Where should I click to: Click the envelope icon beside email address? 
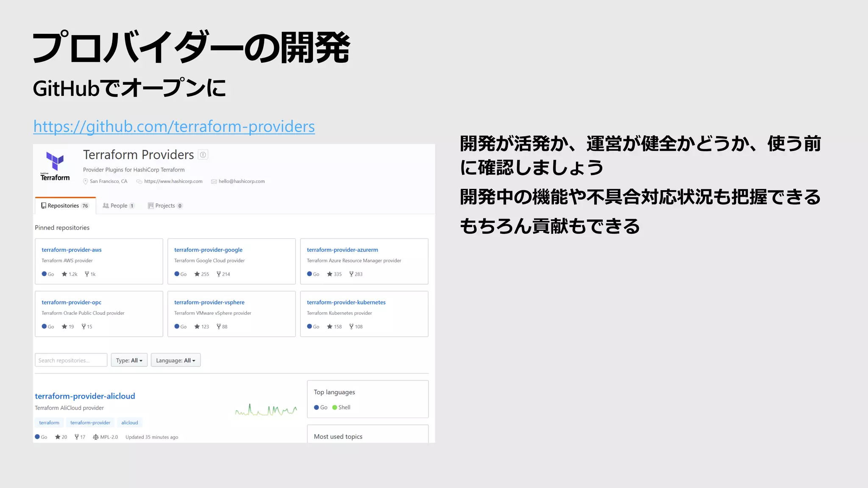click(214, 181)
